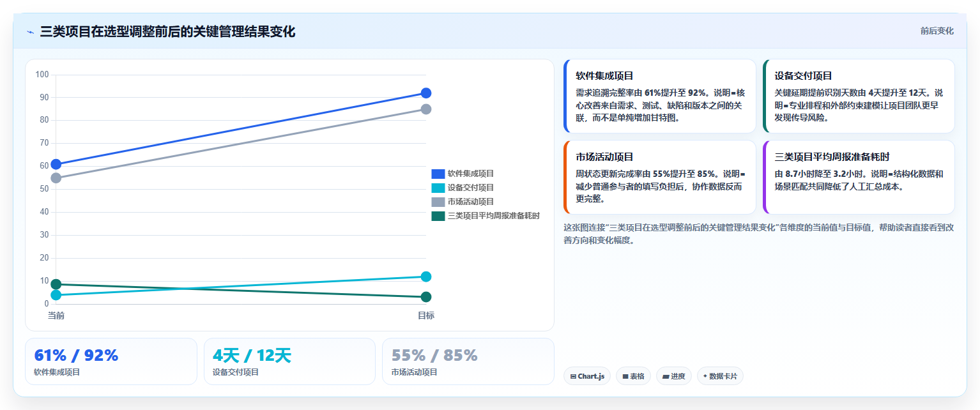Image resolution: width=980 pixels, height=410 pixels.
Task: Click the 前后变化 label in the header
Action: point(937,31)
